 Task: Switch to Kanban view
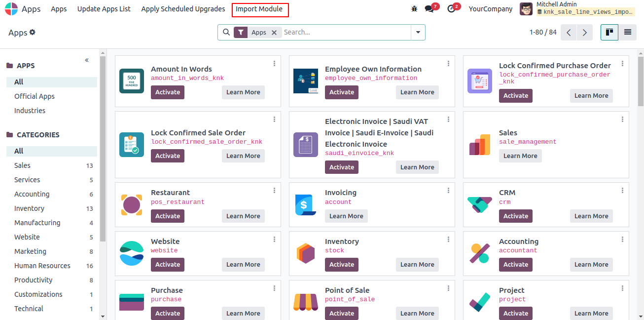(x=609, y=32)
